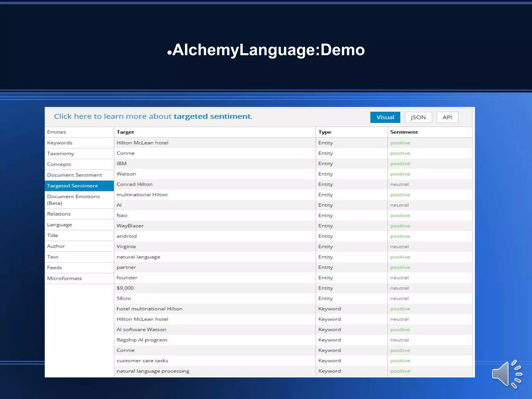Select Document Sentiment menu item
The width and height of the screenshot is (532, 399).
pos(75,175)
